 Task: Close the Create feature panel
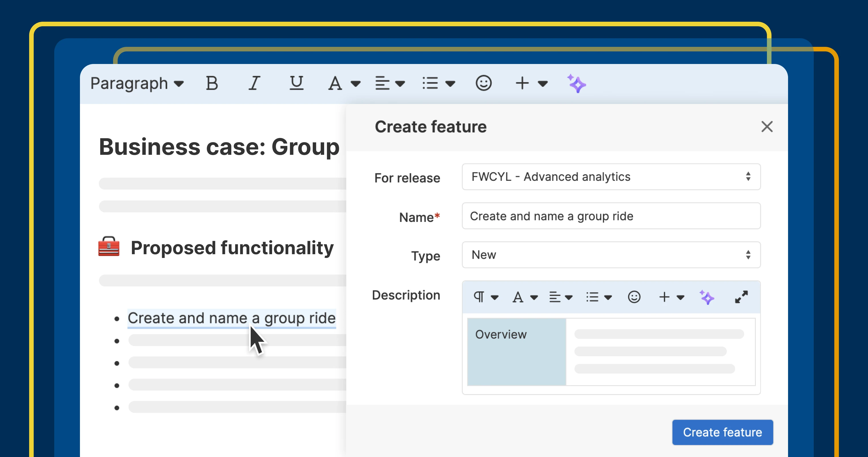[767, 127]
